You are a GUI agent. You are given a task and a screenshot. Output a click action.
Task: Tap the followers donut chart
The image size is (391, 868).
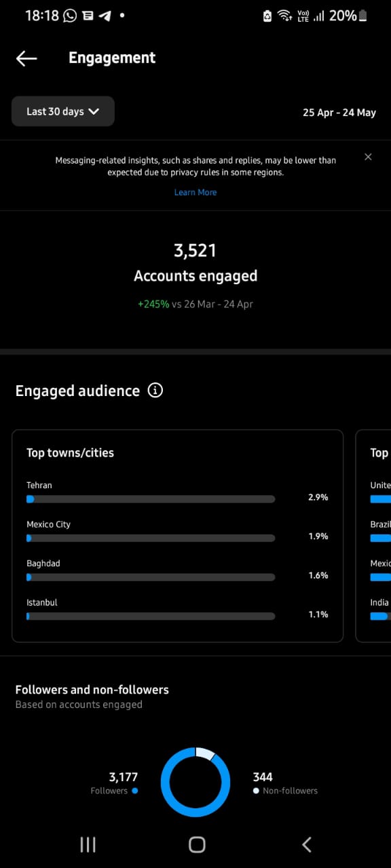(x=195, y=782)
